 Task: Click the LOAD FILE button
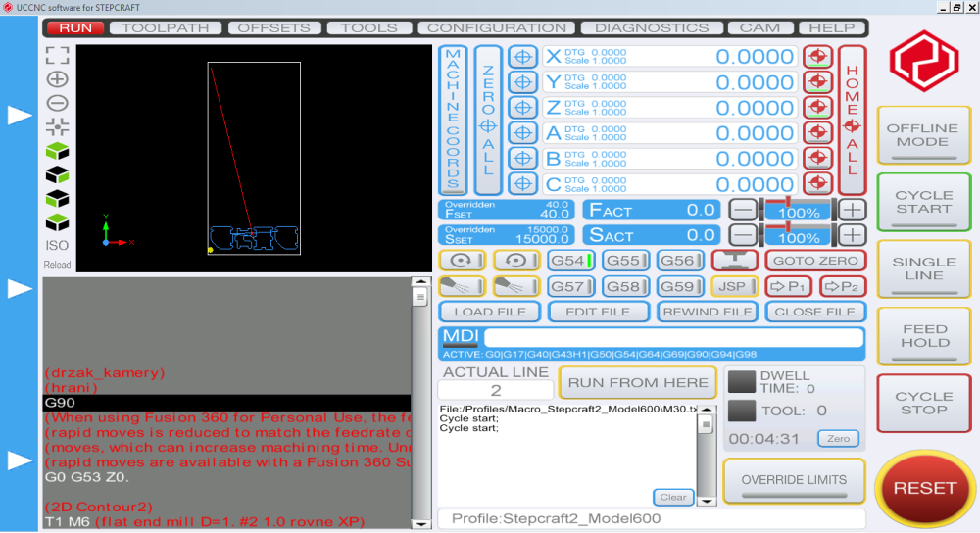[490, 312]
